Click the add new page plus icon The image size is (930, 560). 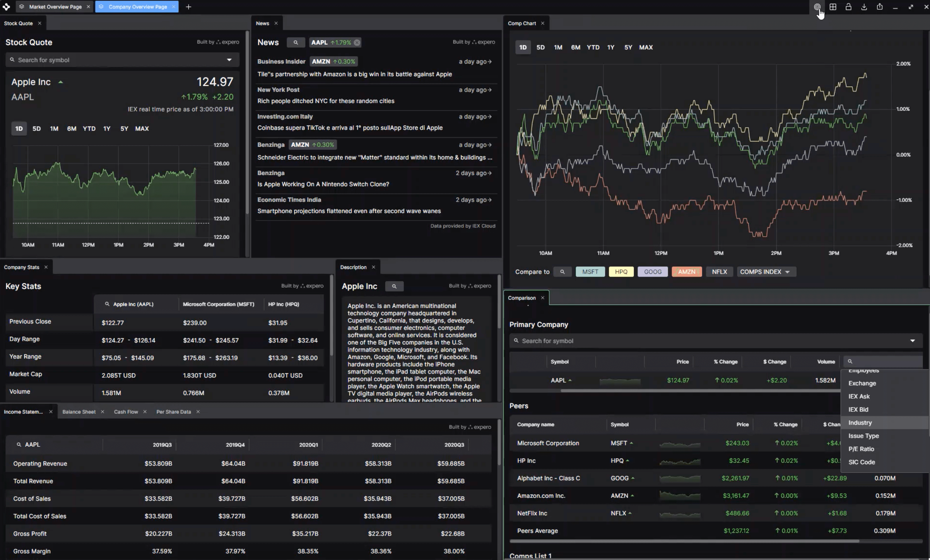click(188, 7)
